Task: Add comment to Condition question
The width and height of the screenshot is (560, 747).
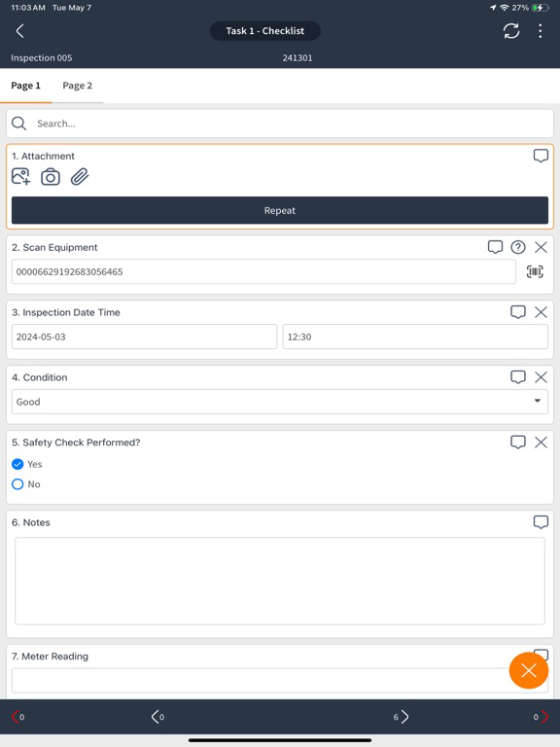Action: coord(517,376)
